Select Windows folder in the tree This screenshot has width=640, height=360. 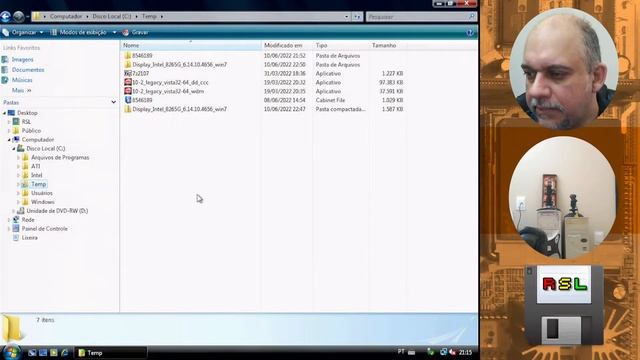tap(42, 202)
